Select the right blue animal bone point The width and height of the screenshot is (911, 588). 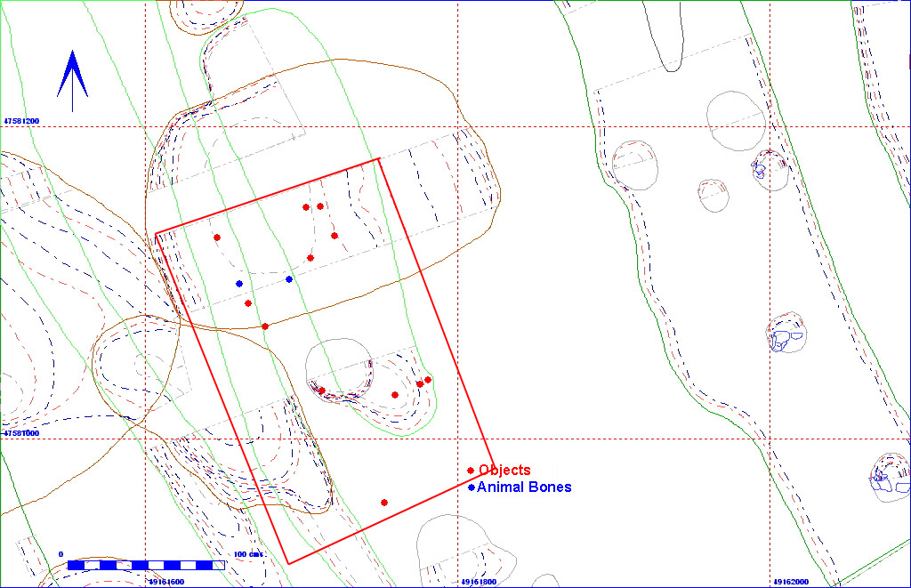point(289,279)
